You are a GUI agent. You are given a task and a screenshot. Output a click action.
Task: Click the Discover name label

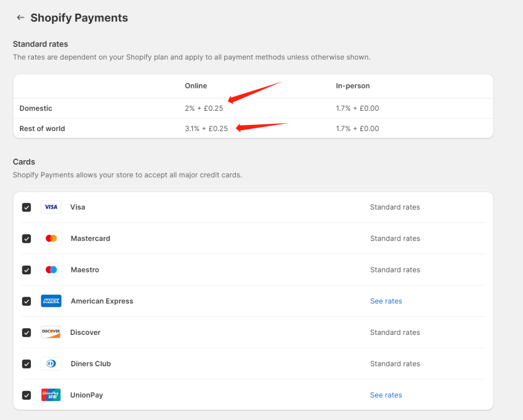tap(85, 332)
